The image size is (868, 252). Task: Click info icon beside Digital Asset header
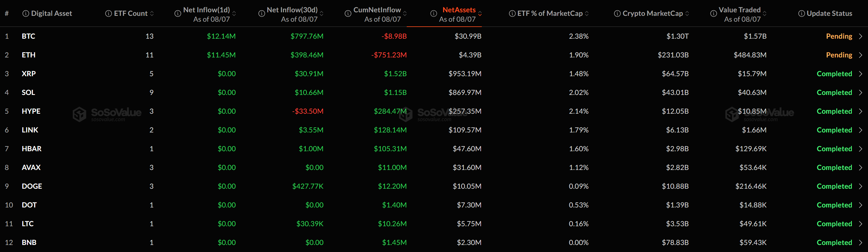point(26,13)
